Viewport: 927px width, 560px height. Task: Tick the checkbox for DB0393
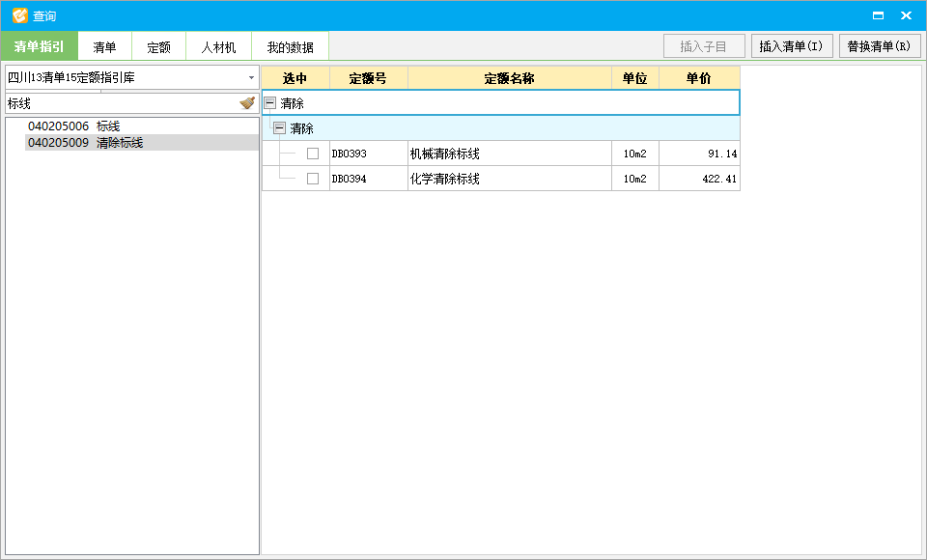[313, 154]
